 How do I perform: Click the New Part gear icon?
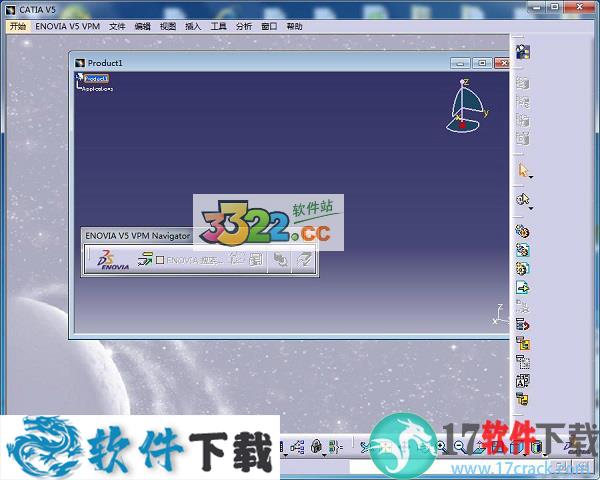click(x=522, y=268)
